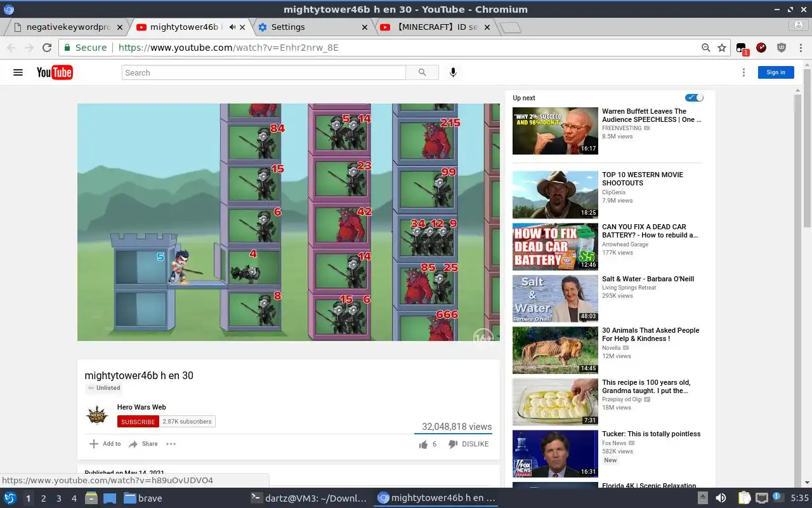Click the 2.87K subscribers count
Viewport: 812px width, 508px height.
click(x=187, y=422)
